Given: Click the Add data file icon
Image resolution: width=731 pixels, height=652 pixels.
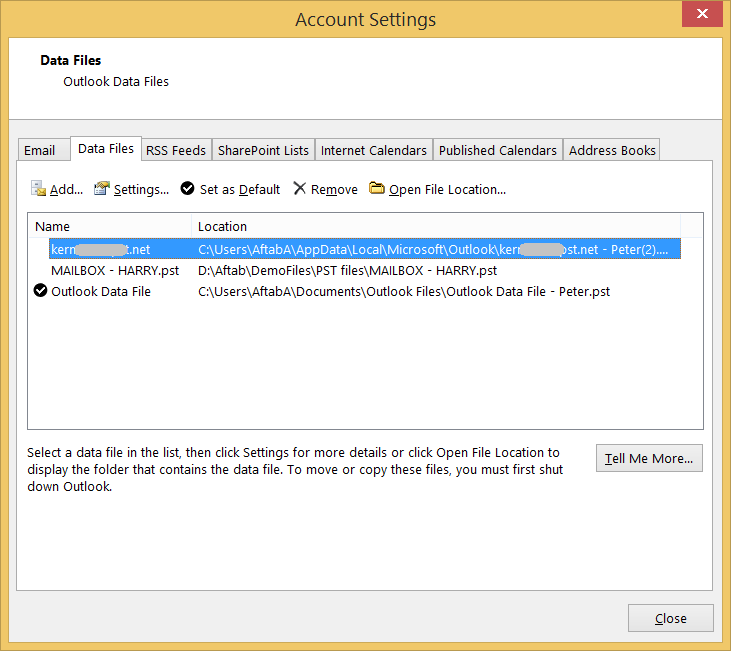Looking at the screenshot, I should coord(39,189).
